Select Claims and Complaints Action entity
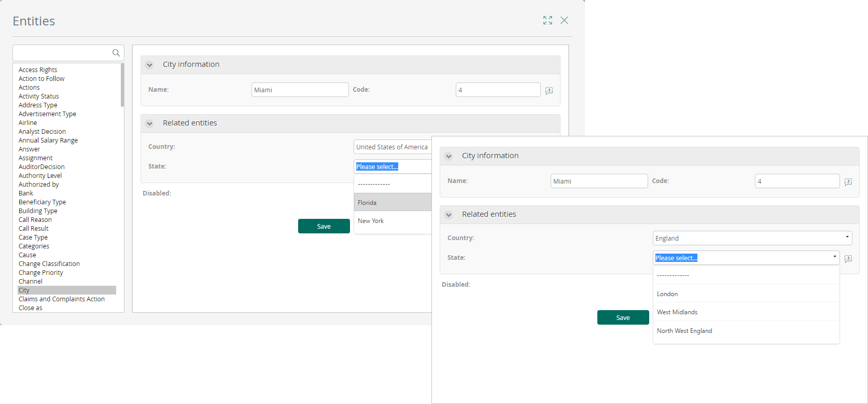The image size is (868, 404). pos(62,299)
